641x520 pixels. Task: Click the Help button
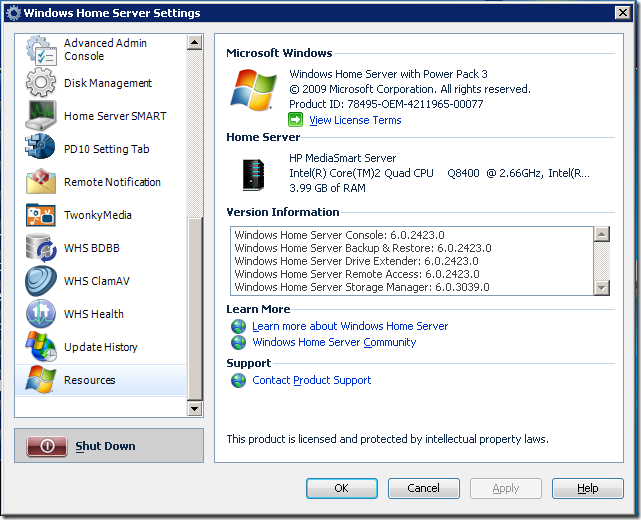tap(587, 488)
